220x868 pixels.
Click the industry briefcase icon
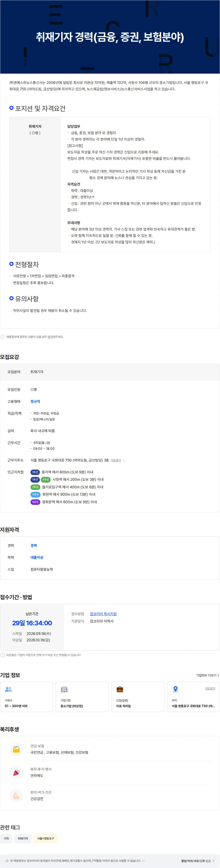[x=120, y=689]
